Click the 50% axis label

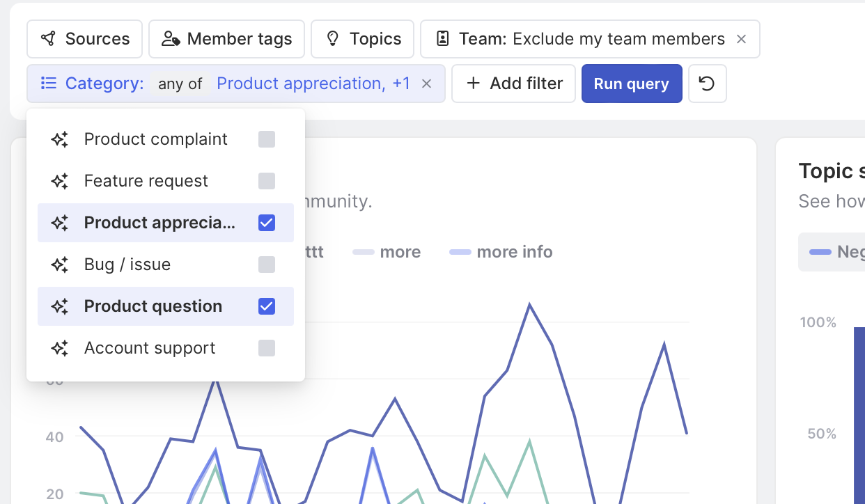point(823,434)
